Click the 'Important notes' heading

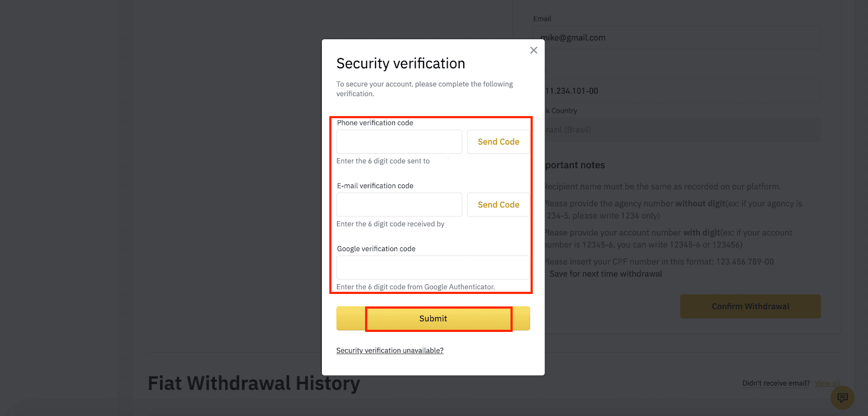coord(575,165)
